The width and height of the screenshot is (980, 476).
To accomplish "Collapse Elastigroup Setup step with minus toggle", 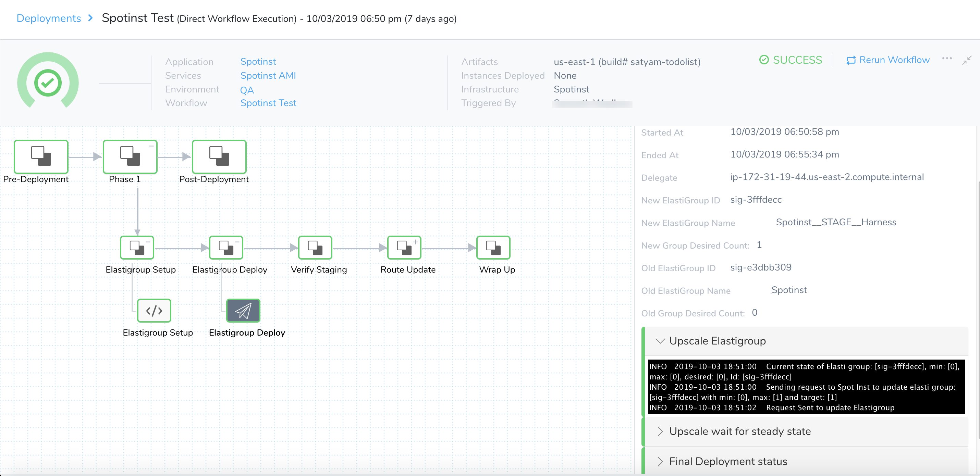I will 148,241.
